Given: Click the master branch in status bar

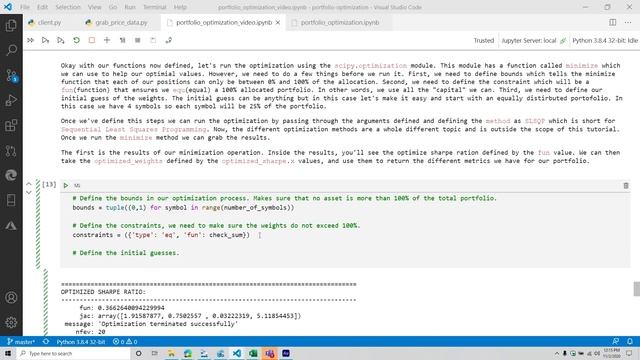Looking at the screenshot, I should click(x=21, y=342).
